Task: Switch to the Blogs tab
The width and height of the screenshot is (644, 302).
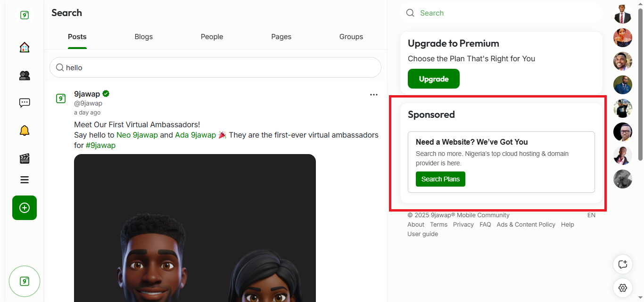Action: click(144, 37)
